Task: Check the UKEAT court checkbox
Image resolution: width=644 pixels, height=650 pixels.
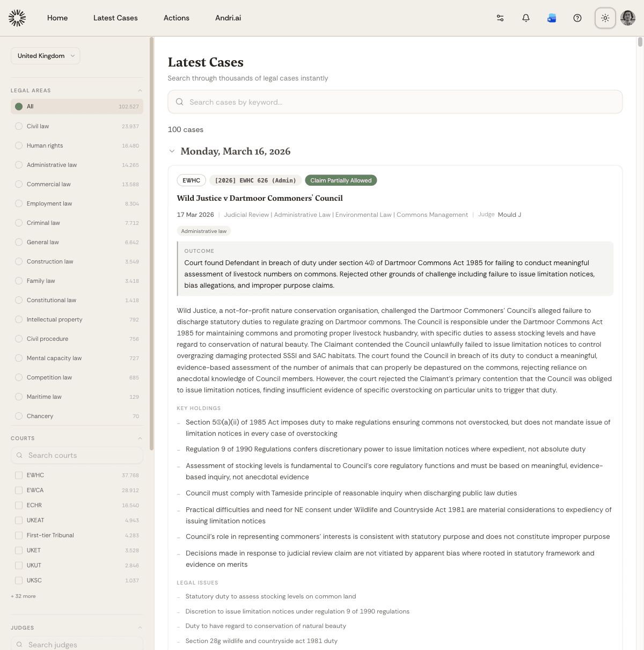Action: pos(19,520)
